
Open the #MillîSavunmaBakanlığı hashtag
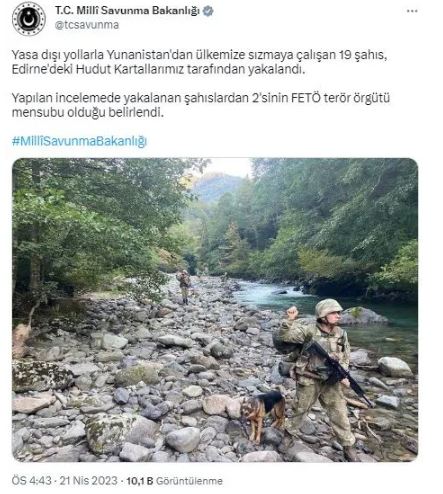coord(79,141)
